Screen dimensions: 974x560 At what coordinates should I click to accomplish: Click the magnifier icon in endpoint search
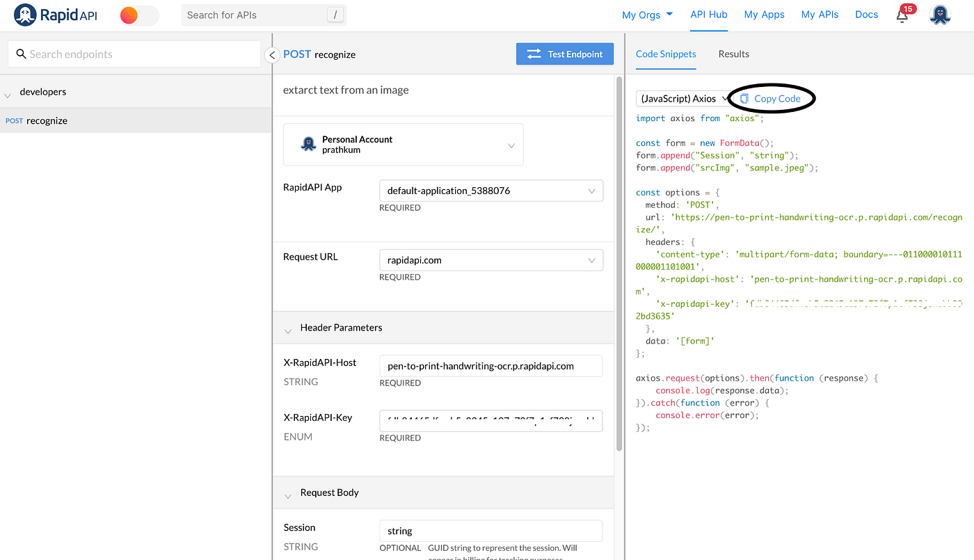tap(20, 53)
